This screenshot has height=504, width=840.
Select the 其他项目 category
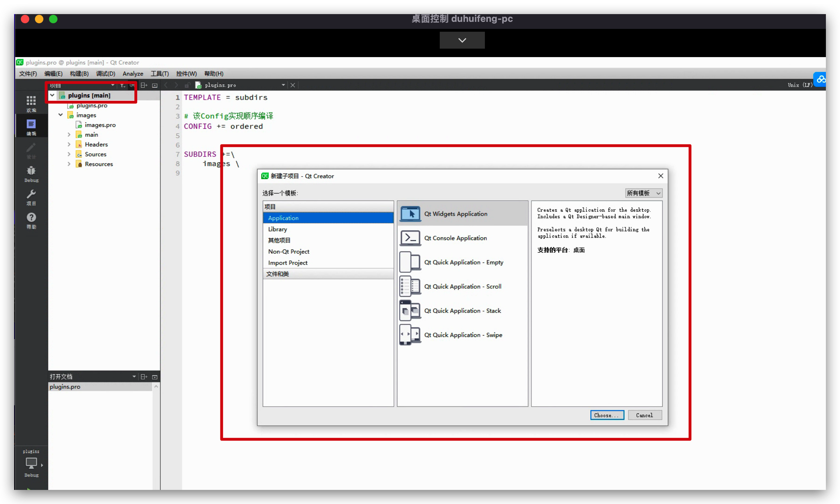328,240
